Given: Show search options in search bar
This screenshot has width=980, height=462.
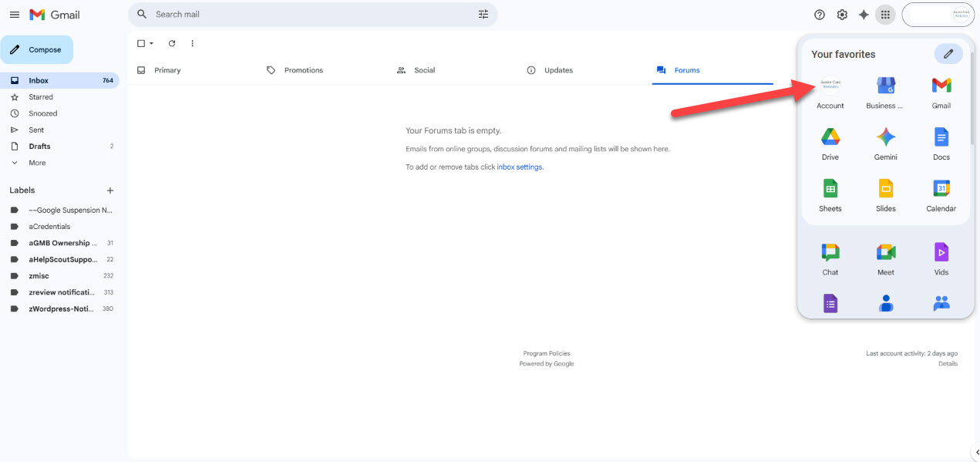Looking at the screenshot, I should pyautogui.click(x=483, y=15).
